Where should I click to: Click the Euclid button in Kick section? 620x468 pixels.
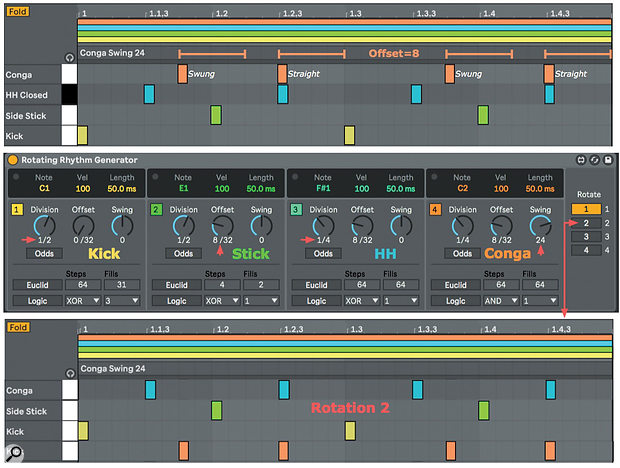tap(38, 285)
